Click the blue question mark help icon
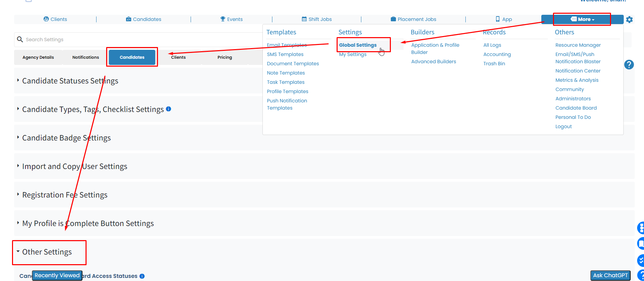644x281 pixels. (629, 65)
